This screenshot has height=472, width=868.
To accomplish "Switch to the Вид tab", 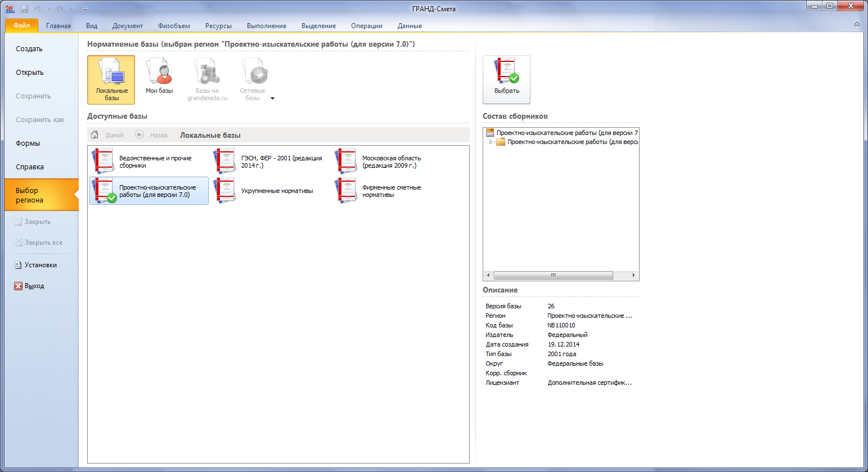I will click(x=92, y=26).
